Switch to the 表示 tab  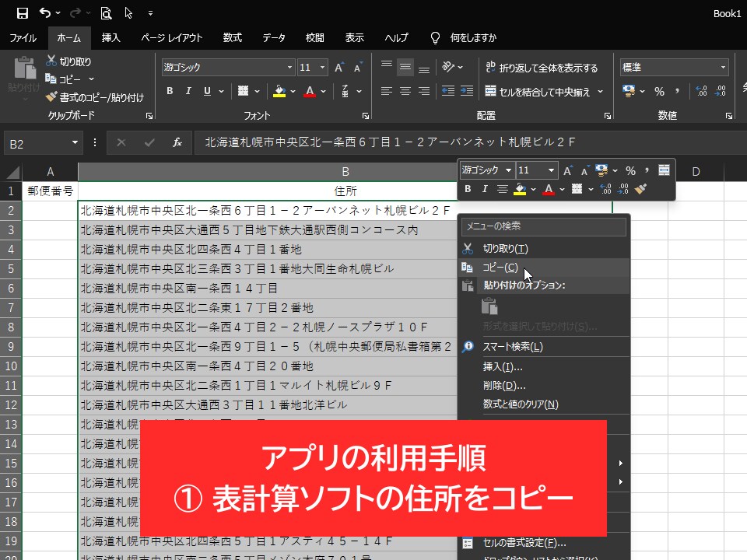pos(355,37)
